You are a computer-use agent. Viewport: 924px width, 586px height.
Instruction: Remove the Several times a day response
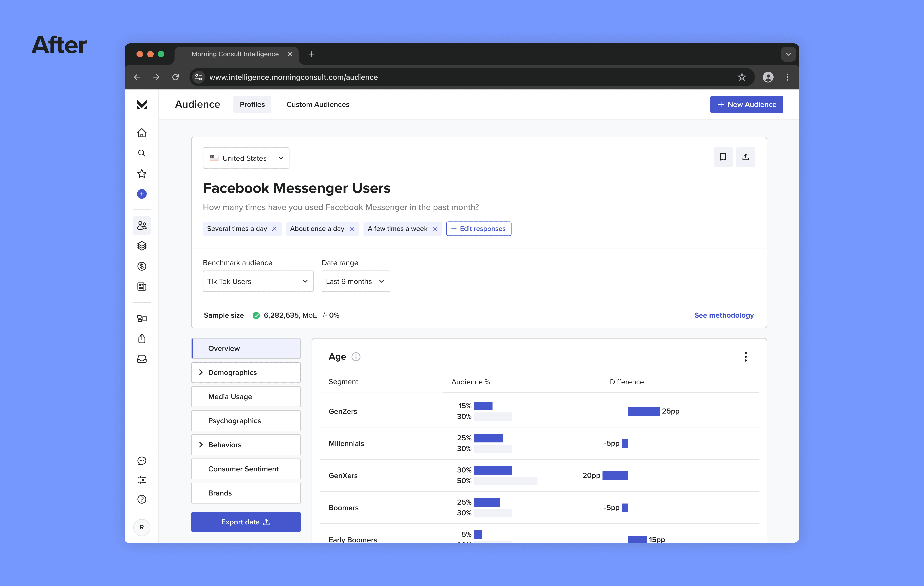point(274,229)
